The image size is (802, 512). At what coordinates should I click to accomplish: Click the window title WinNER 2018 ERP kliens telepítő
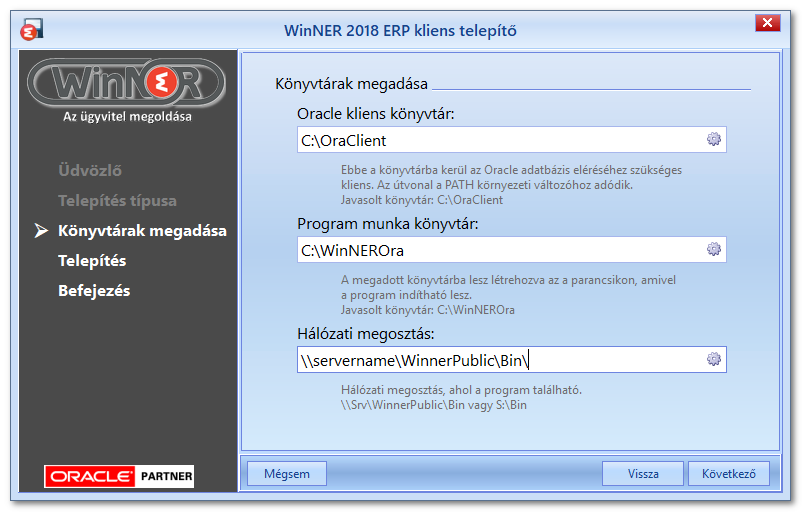pyautogui.click(x=400, y=31)
